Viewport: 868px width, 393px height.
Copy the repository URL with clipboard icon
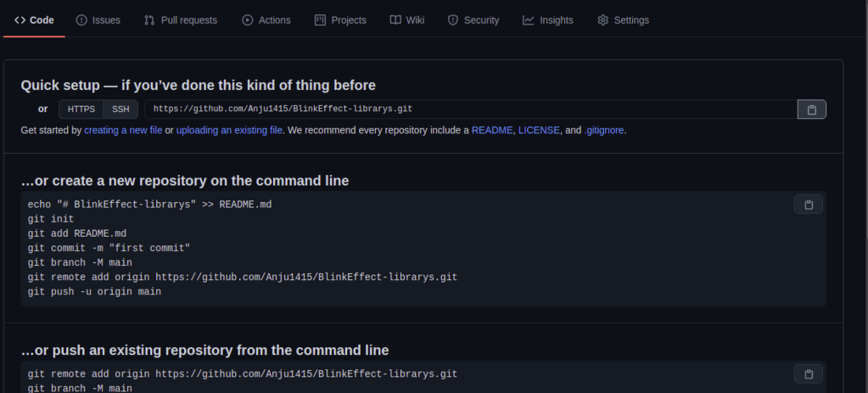click(811, 110)
